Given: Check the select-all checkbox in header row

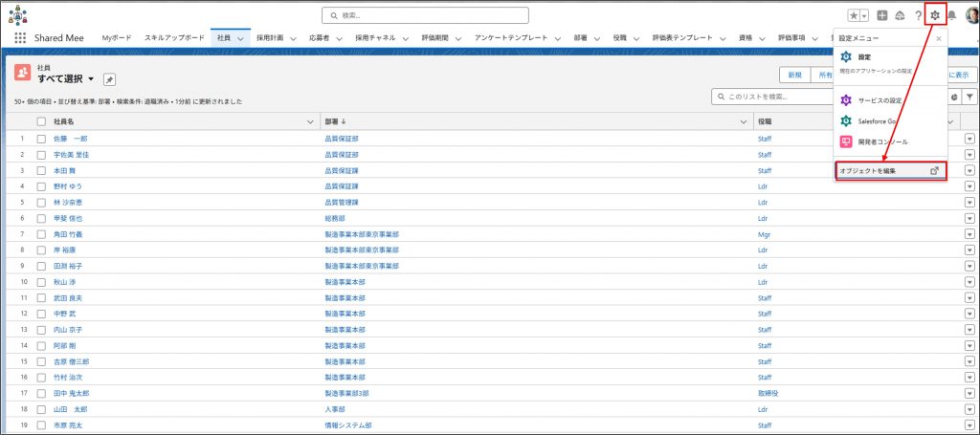Looking at the screenshot, I should click(41, 121).
